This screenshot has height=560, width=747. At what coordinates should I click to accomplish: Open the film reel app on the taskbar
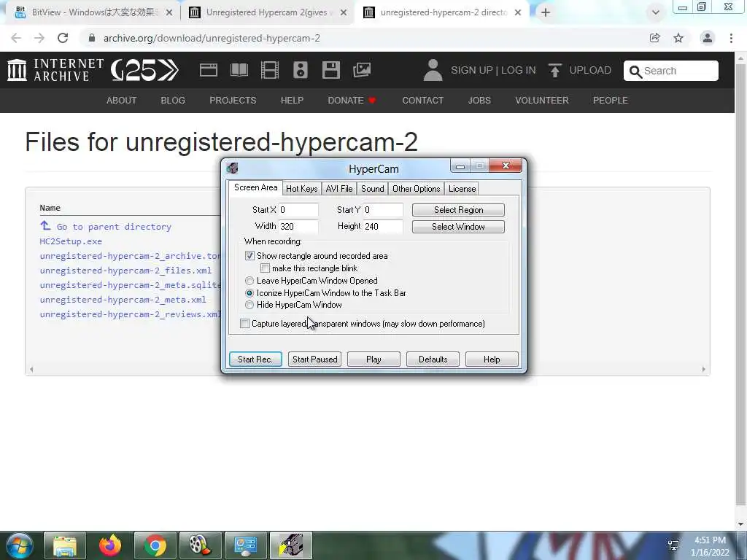tap(200, 545)
